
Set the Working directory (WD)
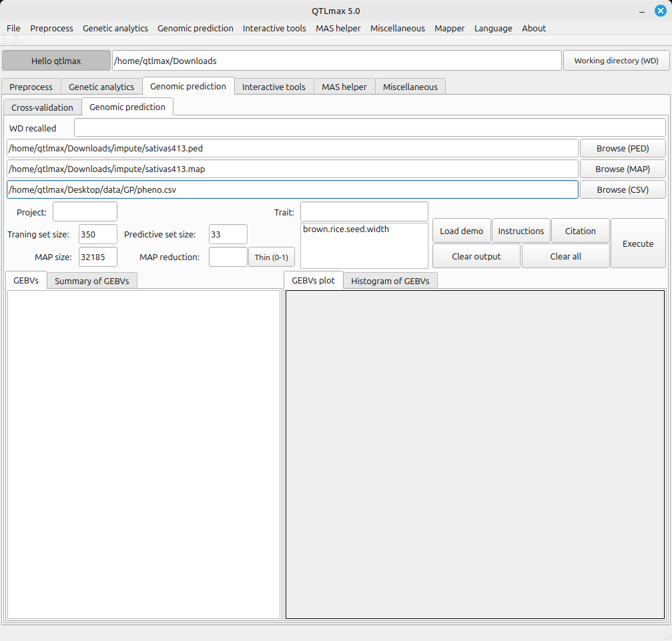[x=616, y=60]
